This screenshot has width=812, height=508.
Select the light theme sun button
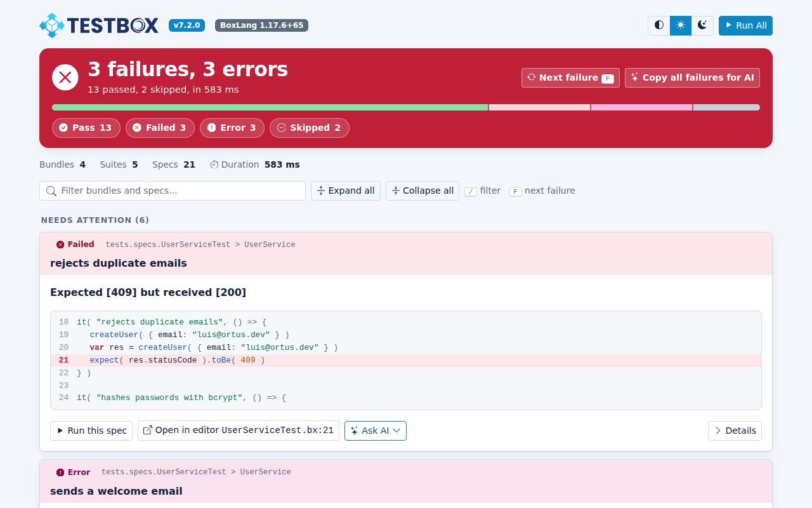(681, 25)
